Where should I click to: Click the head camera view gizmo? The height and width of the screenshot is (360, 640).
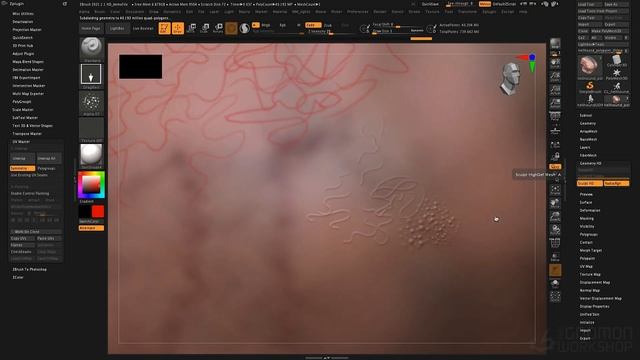point(510,79)
